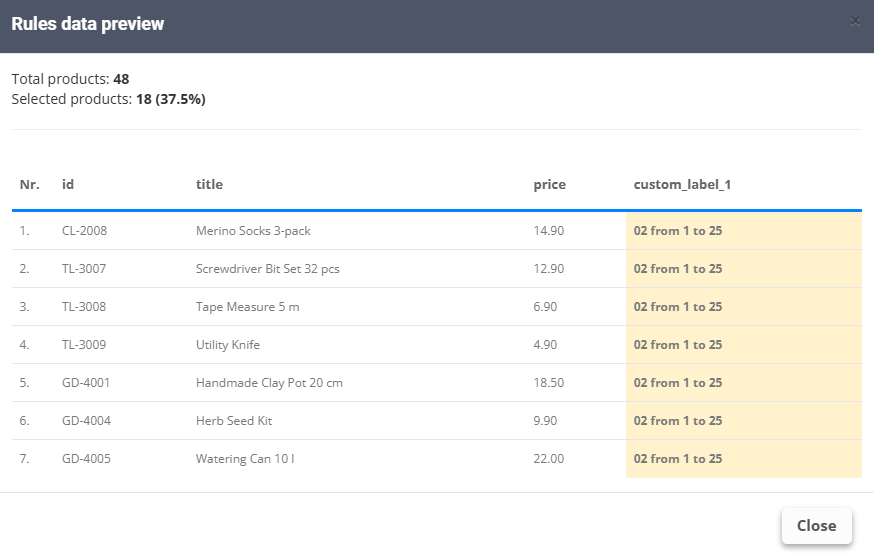The height and width of the screenshot is (556, 874).
Task: Click title 'Watering Can 10 l'
Action: pos(245,458)
